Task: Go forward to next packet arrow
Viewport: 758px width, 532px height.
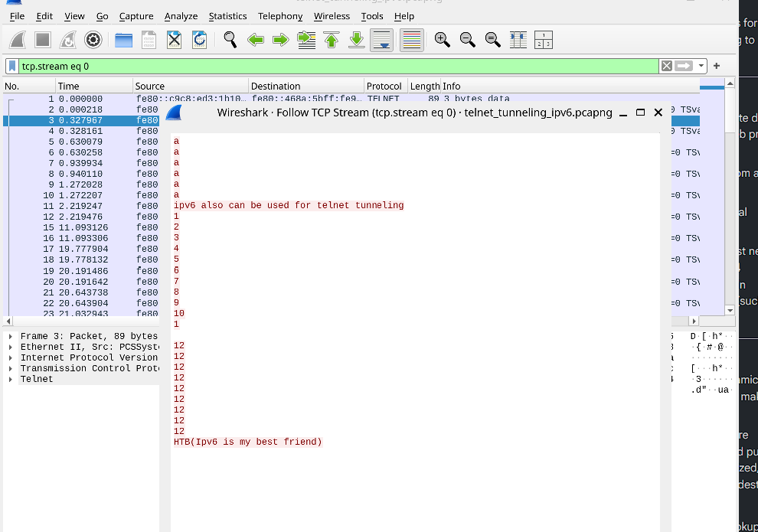Action: click(280, 40)
